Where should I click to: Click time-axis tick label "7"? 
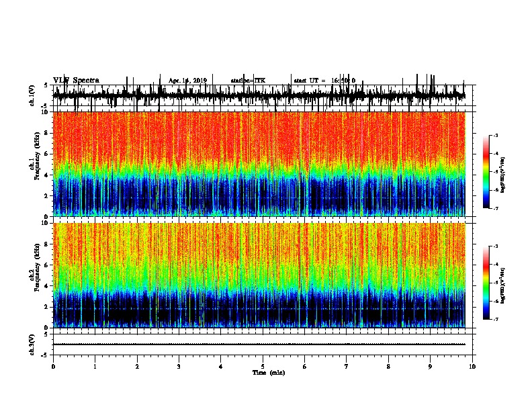[x=347, y=367]
